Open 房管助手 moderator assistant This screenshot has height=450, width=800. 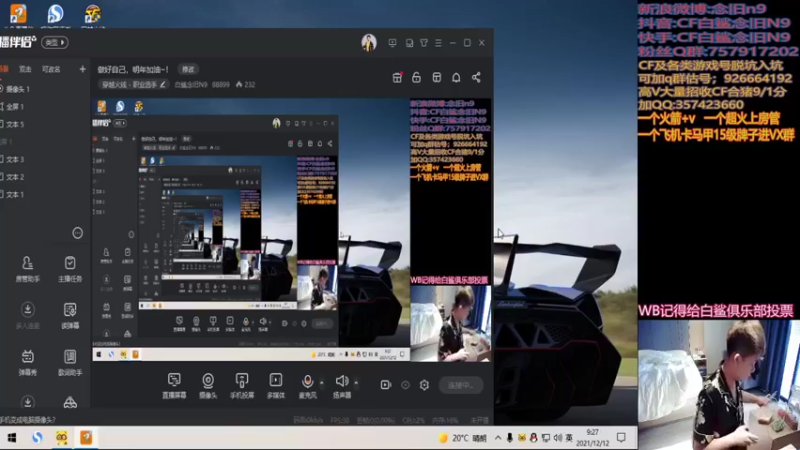[28, 269]
